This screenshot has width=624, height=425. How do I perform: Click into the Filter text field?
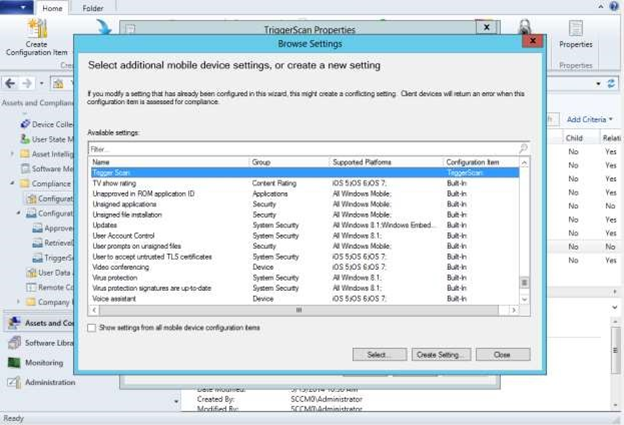point(300,148)
